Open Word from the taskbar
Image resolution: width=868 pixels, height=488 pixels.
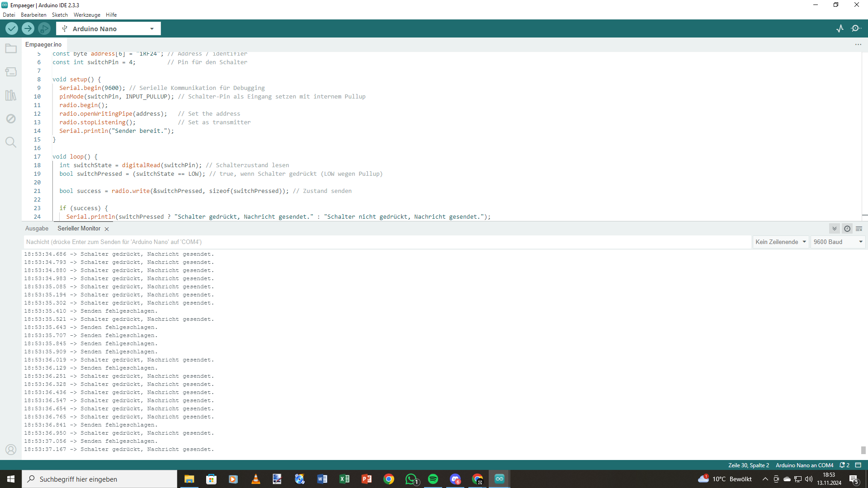tap(322, 479)
